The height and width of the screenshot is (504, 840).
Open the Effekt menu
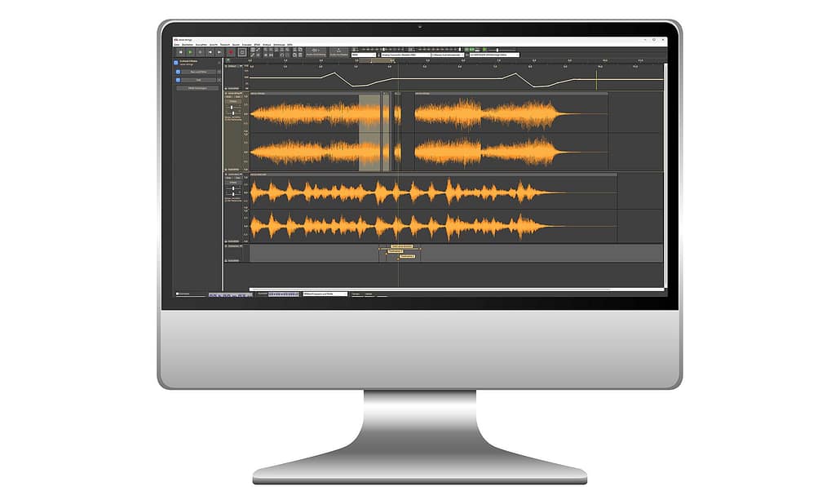(257, 44)
